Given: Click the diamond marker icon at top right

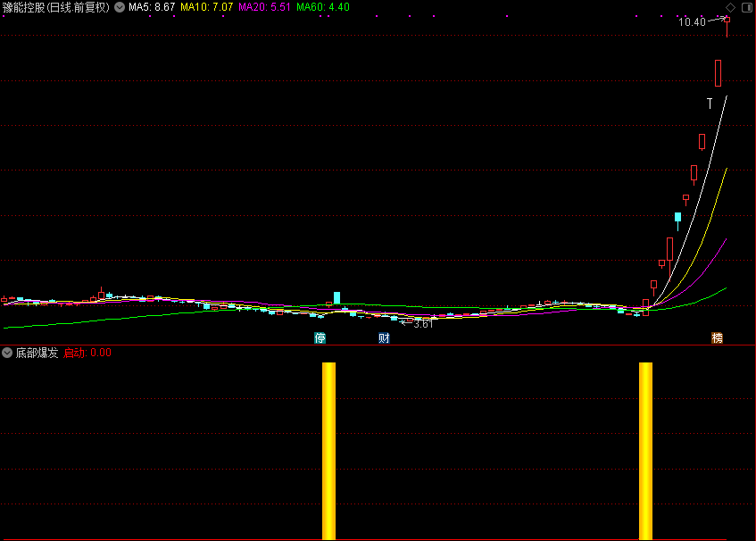Looking at the screenshot, I should pos(730,7).
